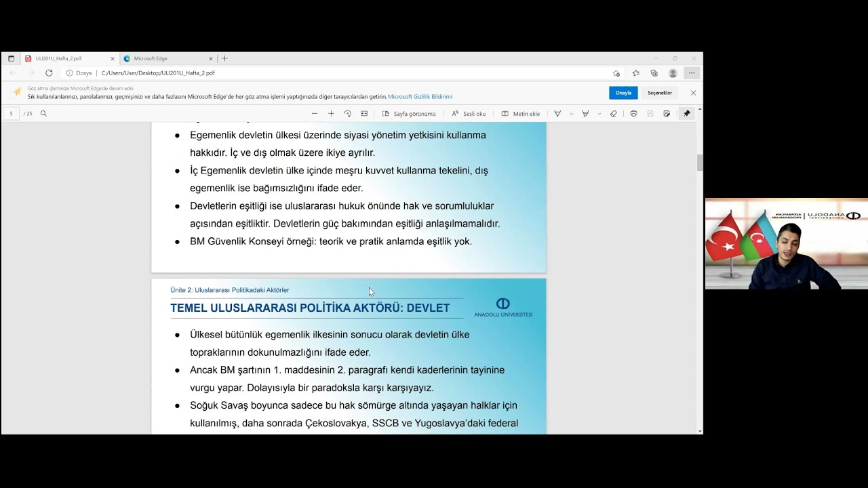Select the PDF highlighter tool
Viewport: 868px width, 488px height.
tap(585, 114)
